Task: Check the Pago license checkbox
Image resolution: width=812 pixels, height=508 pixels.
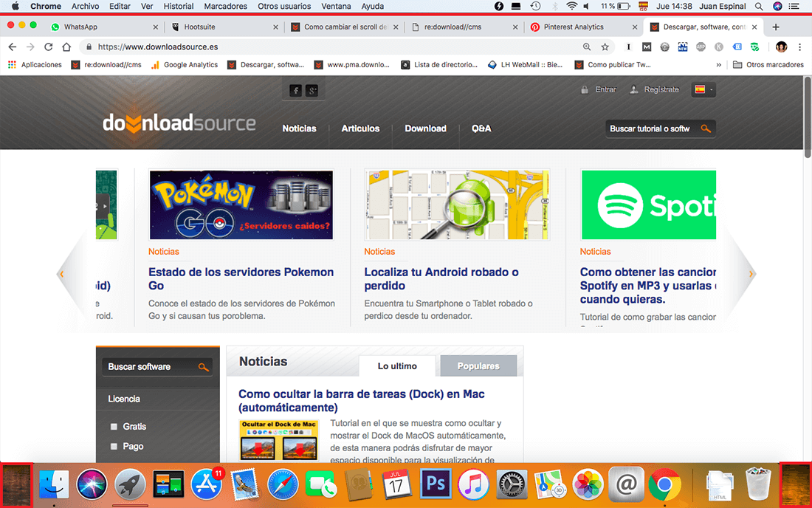Action: (114, 447)
